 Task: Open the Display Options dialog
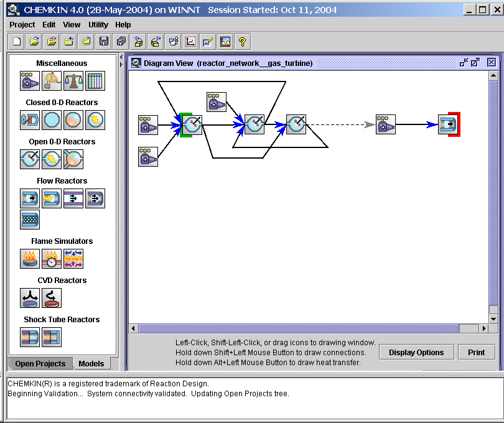(416, 352)
